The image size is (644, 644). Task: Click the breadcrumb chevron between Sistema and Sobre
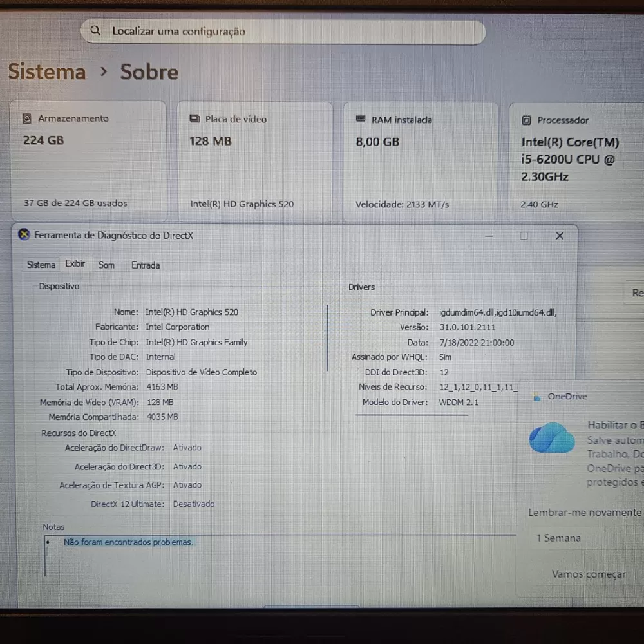tap(104, 72)
